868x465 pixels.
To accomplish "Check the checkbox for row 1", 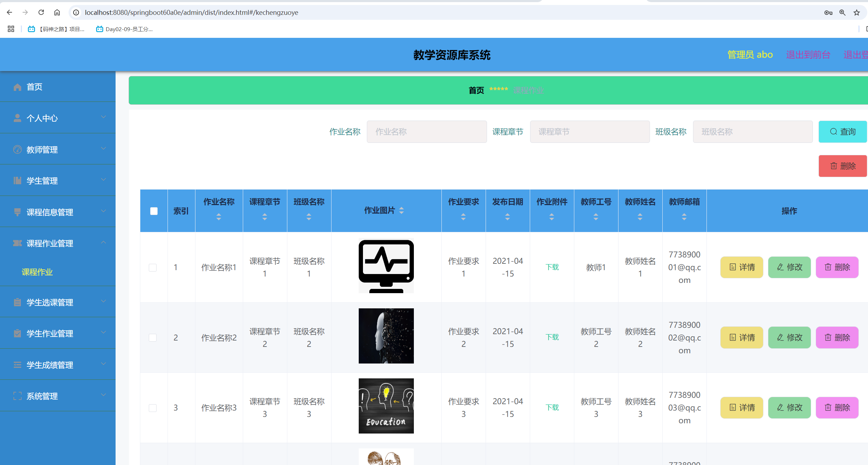I will coord(153,267).
